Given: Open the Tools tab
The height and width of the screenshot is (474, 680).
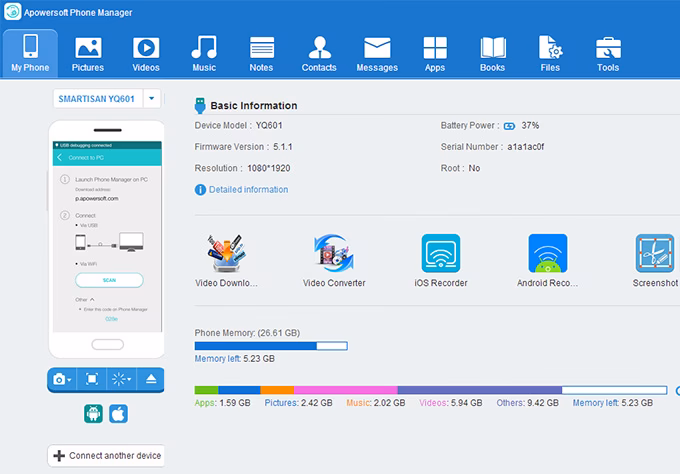Looking at the screenshot, I should pos(608,53).
